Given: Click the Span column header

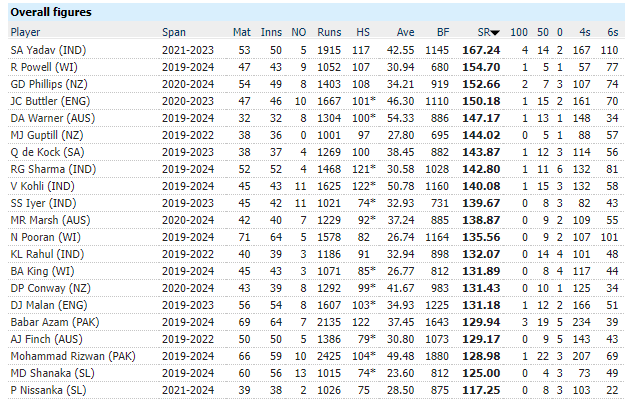Looking at the screenshot, I should pyautogui.click(x=174, y=33).
